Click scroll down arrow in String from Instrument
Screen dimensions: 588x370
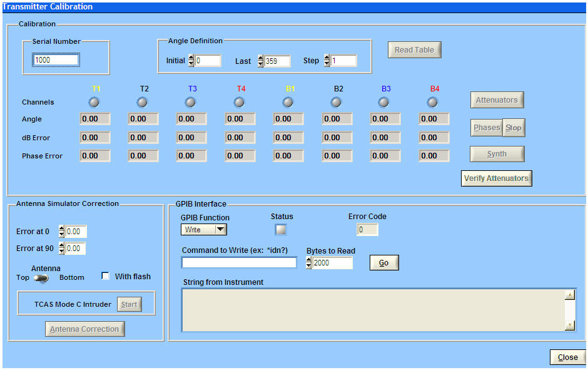tap(570, 326)
